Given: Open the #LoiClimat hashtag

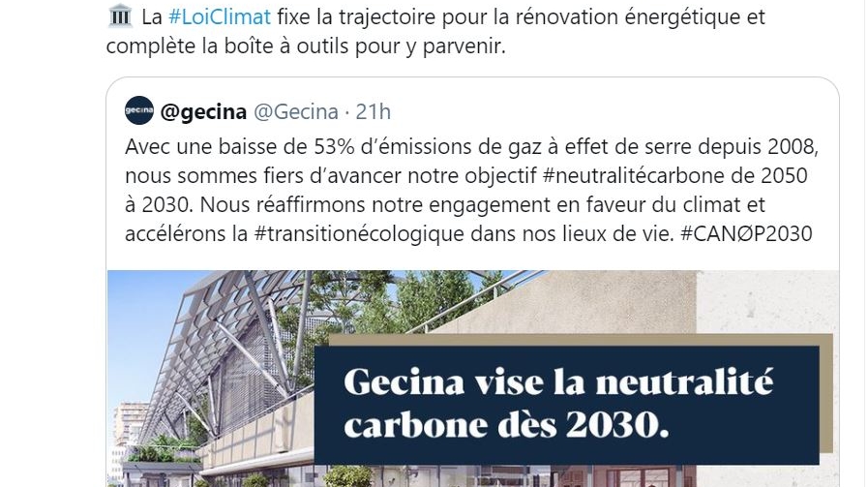Looking at the screenshot, I should pos(222,17).
